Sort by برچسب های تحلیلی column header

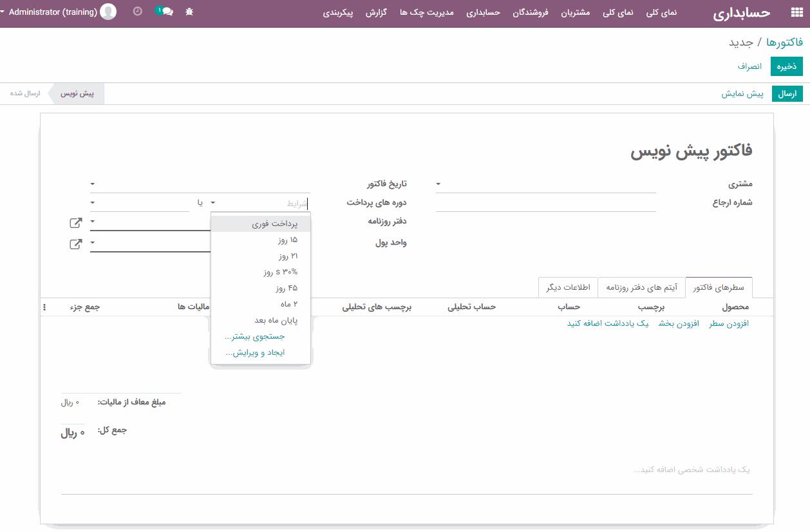tap(377, 307)
